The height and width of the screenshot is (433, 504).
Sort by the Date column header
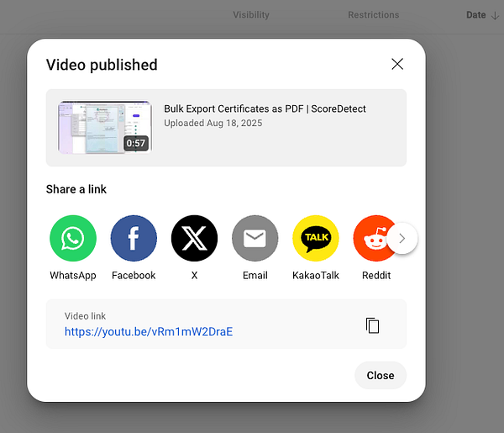tap(482, 15)
